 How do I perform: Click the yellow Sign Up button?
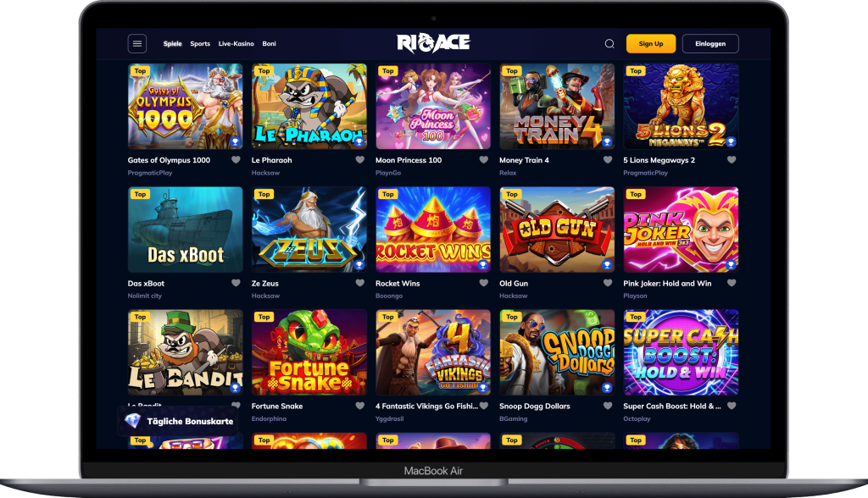tap(650, 44)
